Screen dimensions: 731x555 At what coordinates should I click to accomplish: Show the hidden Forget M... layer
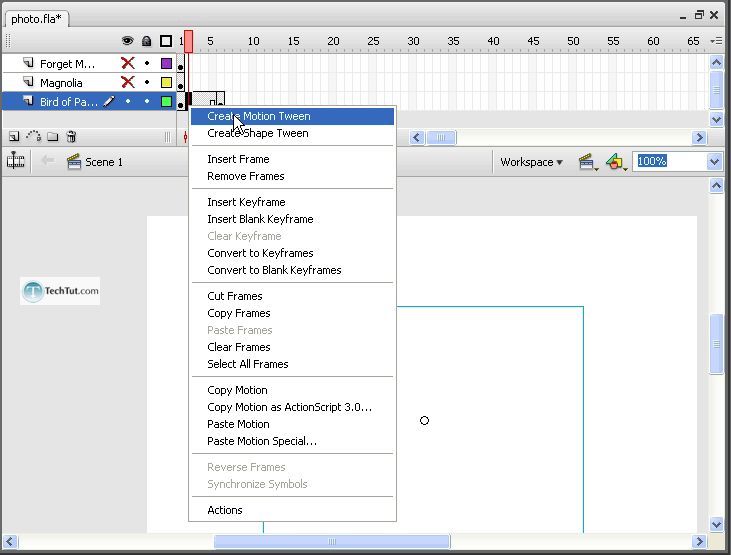tap(128, 63)
